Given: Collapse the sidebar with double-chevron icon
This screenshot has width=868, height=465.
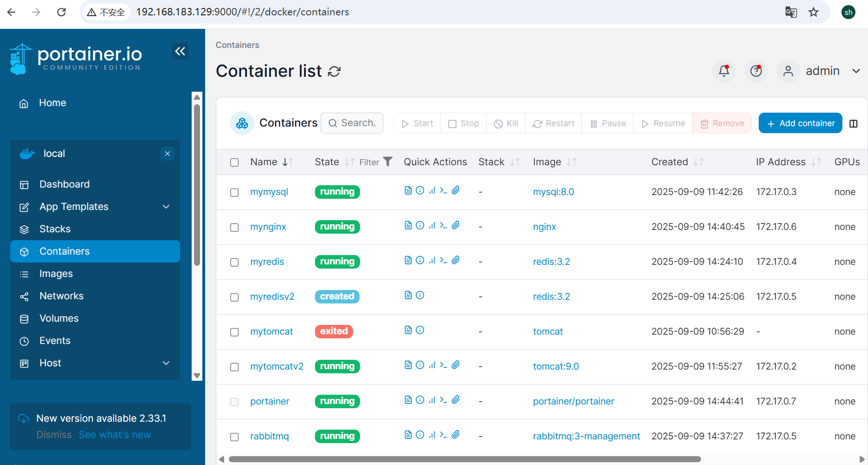Looking at the screenshot, I should pyautogui.click(x=180, y=51).
